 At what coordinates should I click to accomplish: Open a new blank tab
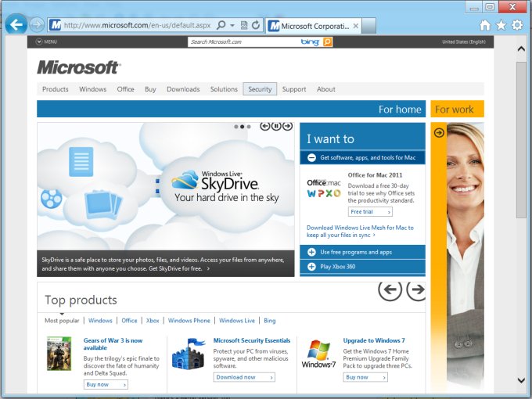coord(368,26)
